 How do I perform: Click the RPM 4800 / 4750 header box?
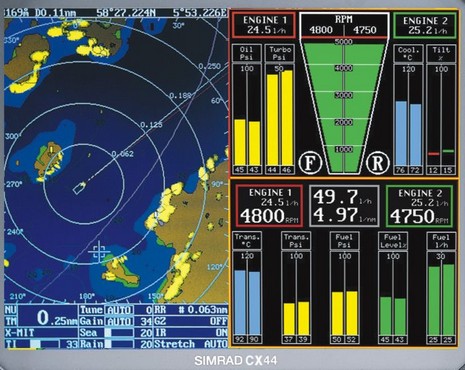(x=344, y=26)
